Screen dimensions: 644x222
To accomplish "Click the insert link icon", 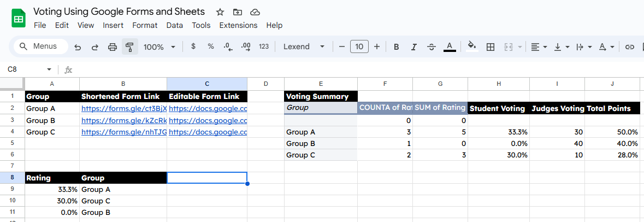I will pos(630,47).
